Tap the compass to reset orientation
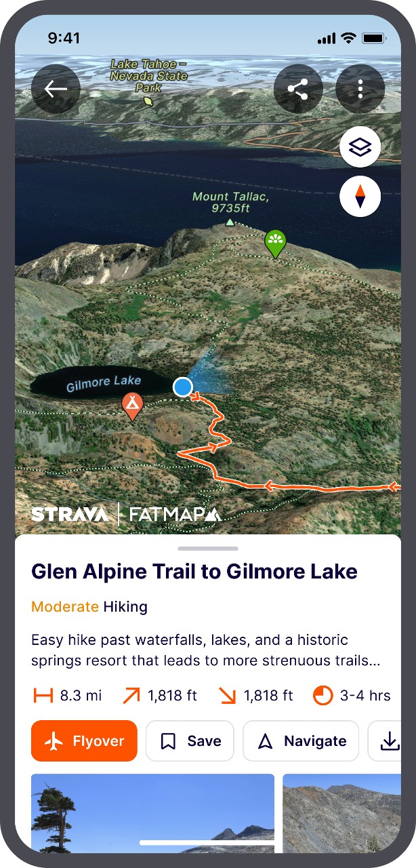 (x=360, y=197)
